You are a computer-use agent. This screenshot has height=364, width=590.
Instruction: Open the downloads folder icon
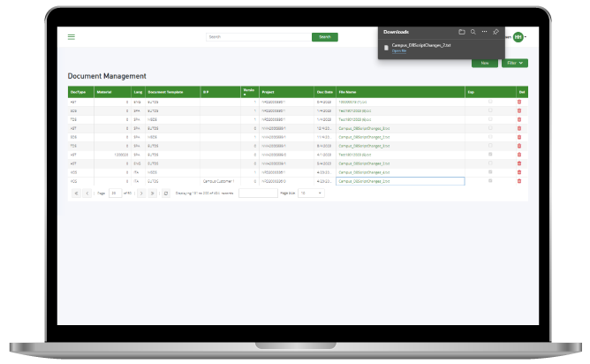coord(461,31)
